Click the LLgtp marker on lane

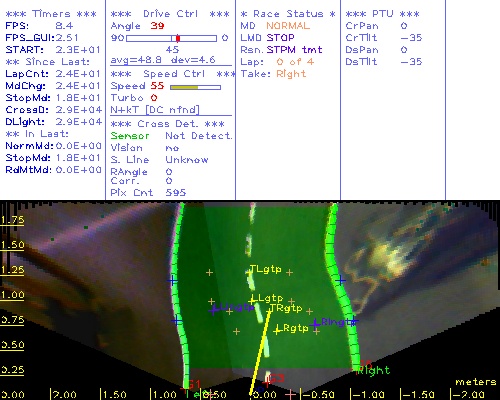252,300
